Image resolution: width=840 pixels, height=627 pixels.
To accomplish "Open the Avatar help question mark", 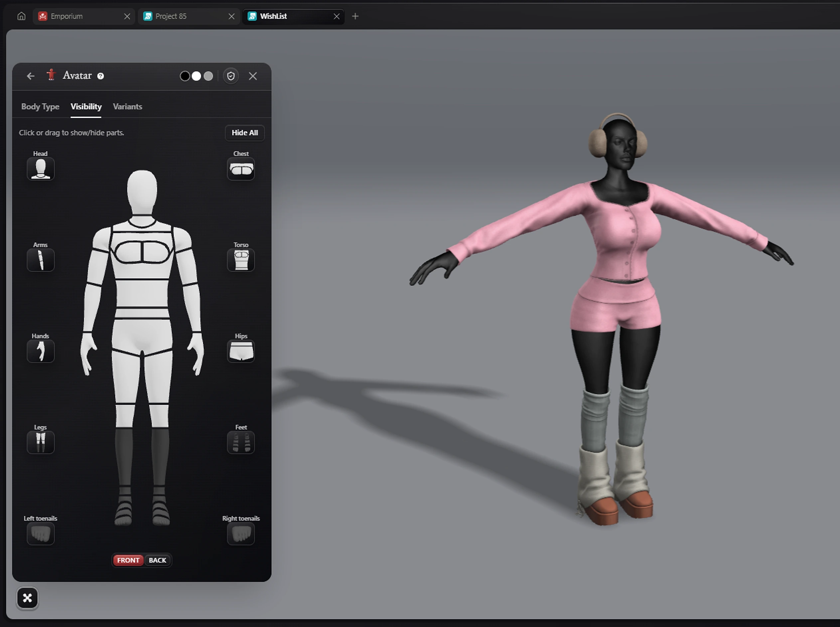I will coord(100,76).
